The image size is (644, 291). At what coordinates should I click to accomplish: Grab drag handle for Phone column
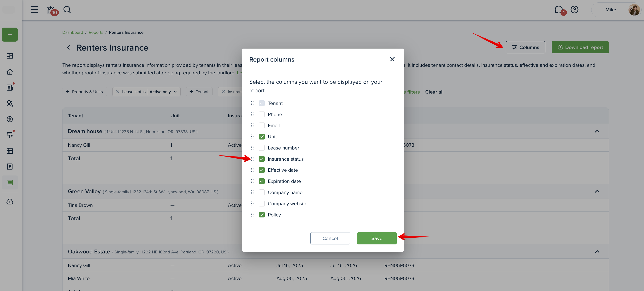click(252, 114)
